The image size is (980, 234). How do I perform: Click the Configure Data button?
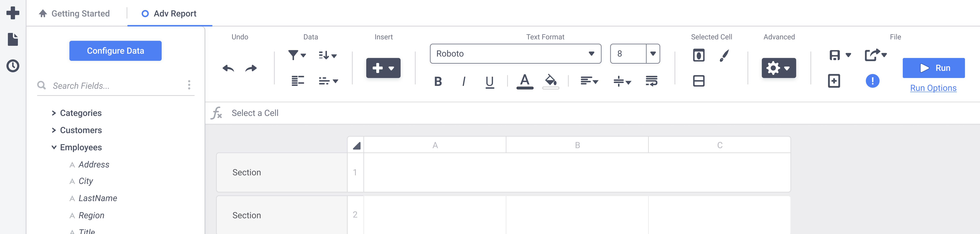(x=115, y=50)
